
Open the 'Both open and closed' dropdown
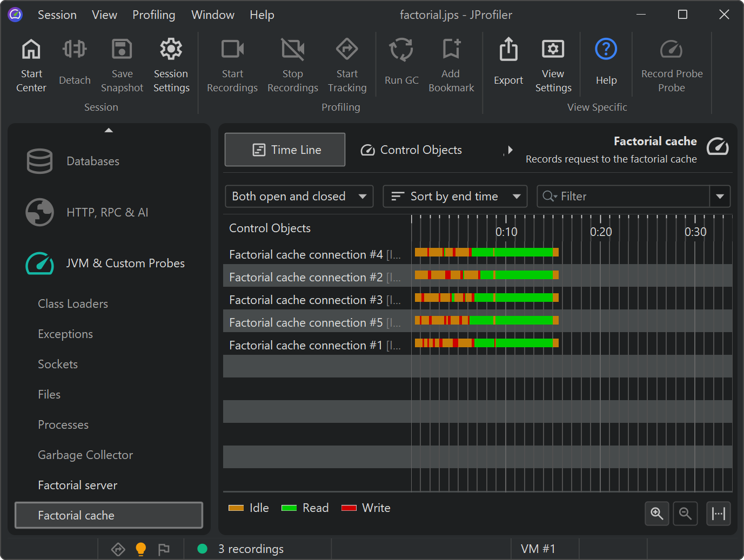299,197
